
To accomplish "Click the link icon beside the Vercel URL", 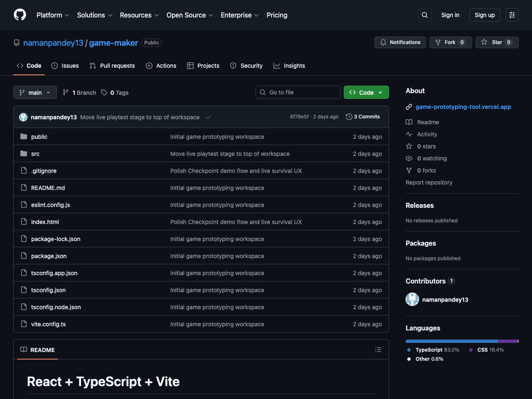I will coord(409,107).
